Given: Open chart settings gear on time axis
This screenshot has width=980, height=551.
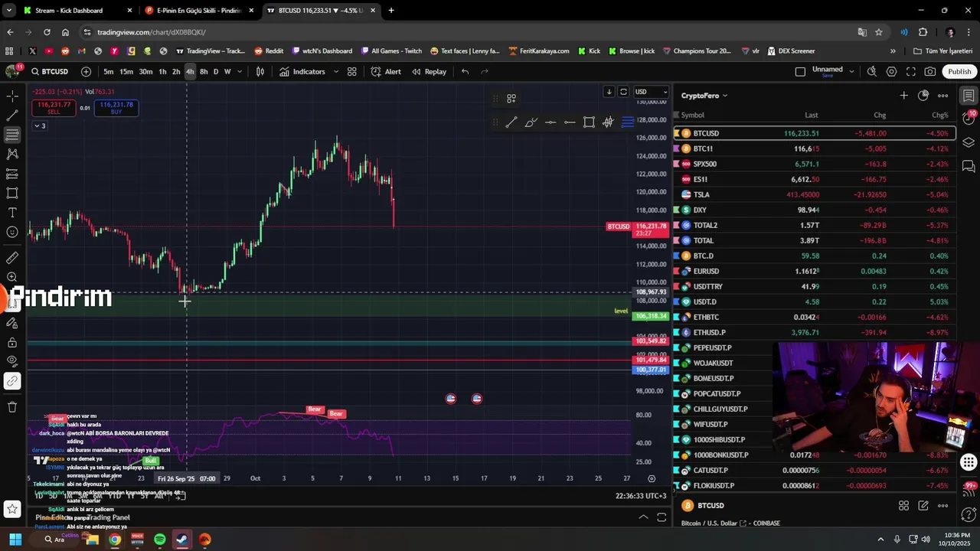Looking at the screenshot, I should [652, 478].
